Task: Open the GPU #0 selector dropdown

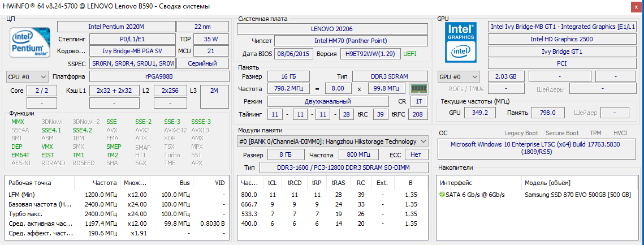Action: [459, 76]
